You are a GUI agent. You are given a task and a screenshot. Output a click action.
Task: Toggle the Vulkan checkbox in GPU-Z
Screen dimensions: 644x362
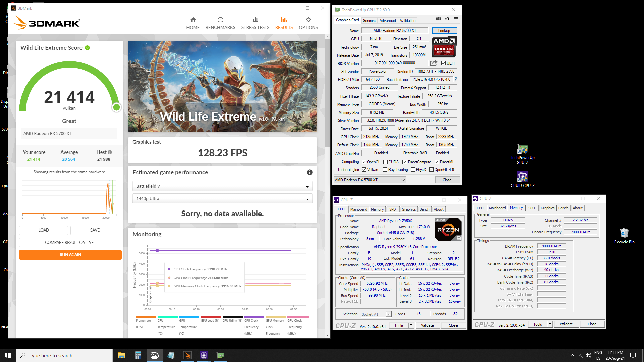point(364,170)
